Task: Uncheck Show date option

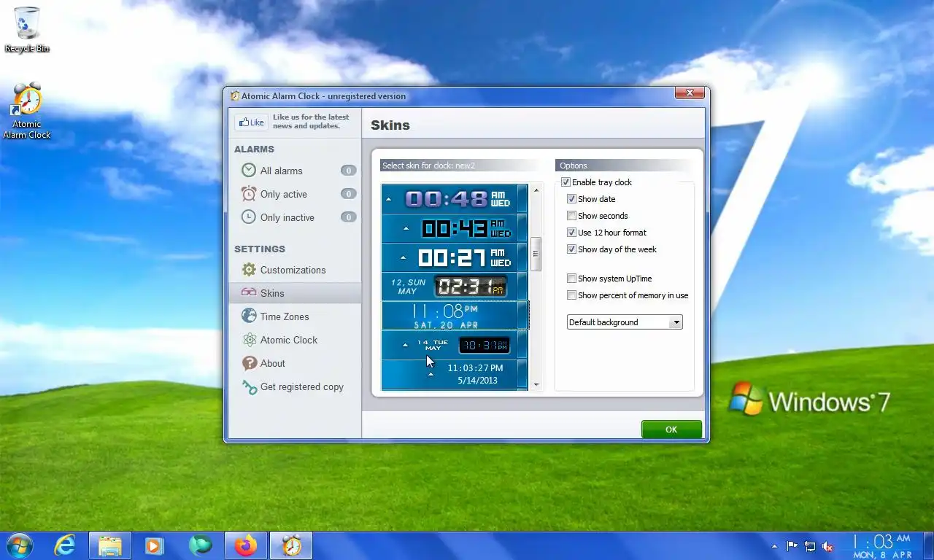Action: pos(572,199)
